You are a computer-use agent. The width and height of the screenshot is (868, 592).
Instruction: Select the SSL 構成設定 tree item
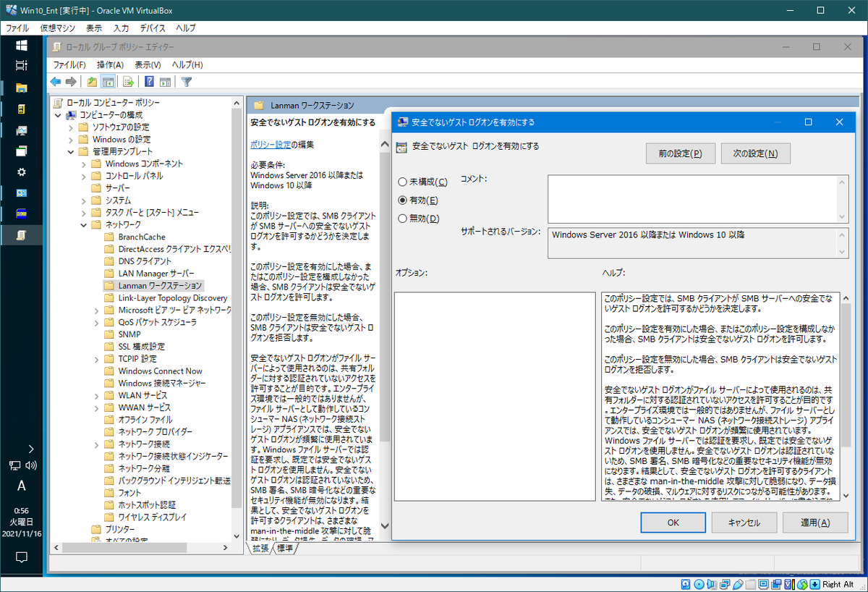pyautogui.click(x=142, y=347)
